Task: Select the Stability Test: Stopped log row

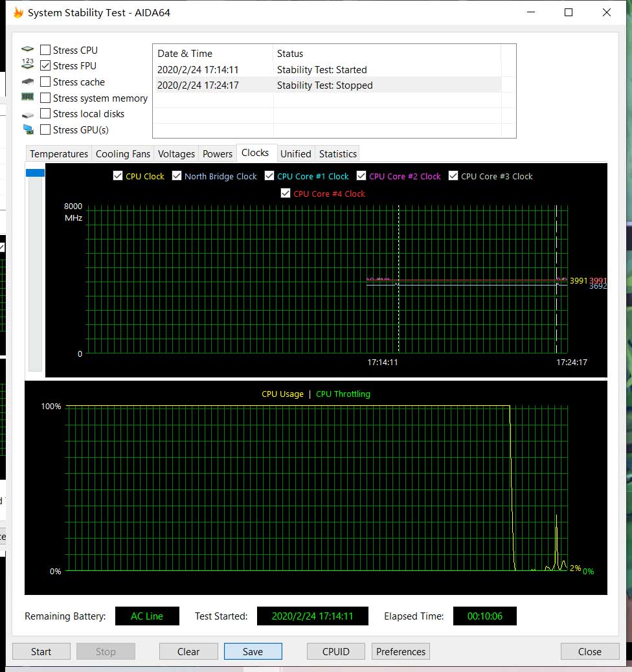Action: [x=329, y=85]
